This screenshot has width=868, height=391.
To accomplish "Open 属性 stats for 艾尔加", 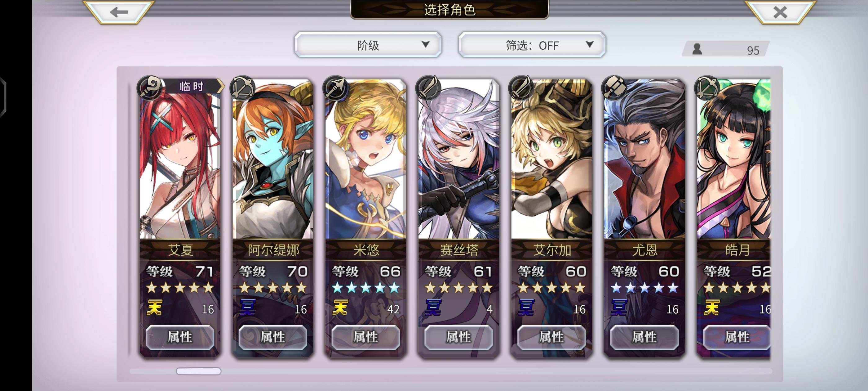I will tap(551, 337).
